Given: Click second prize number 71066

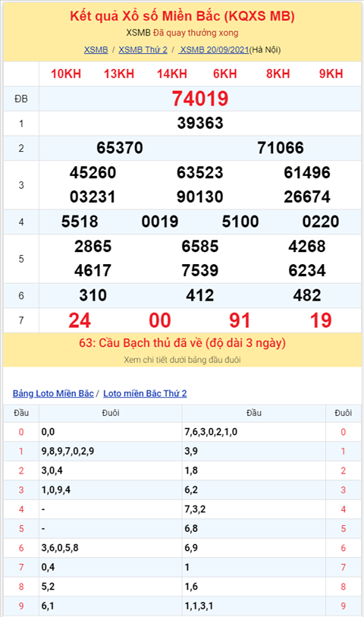Looking at the screenshot, I should (281, 148).
